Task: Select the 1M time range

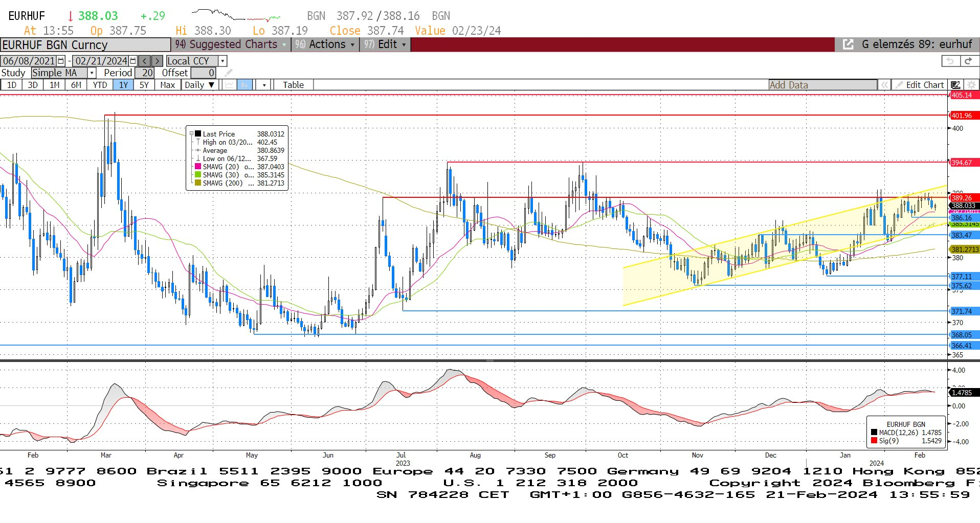Action: pos(55,85)
